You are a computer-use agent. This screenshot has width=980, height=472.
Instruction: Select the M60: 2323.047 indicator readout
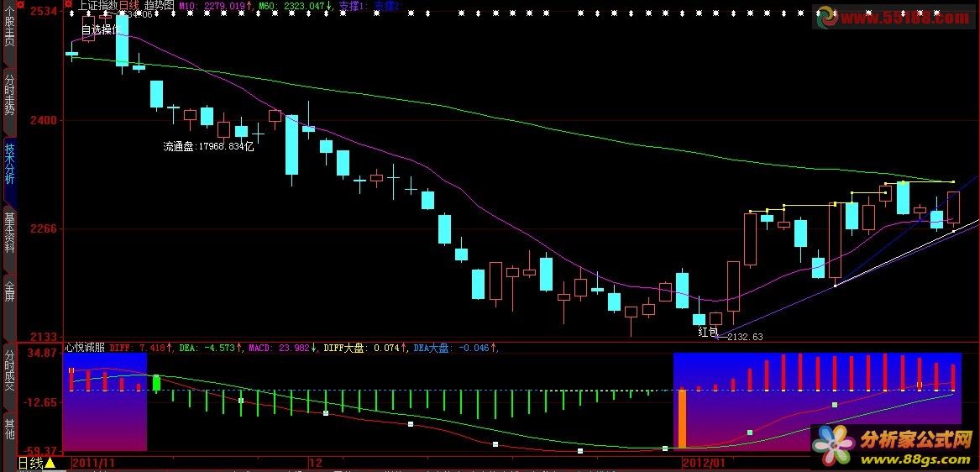[x=295, y=6]
